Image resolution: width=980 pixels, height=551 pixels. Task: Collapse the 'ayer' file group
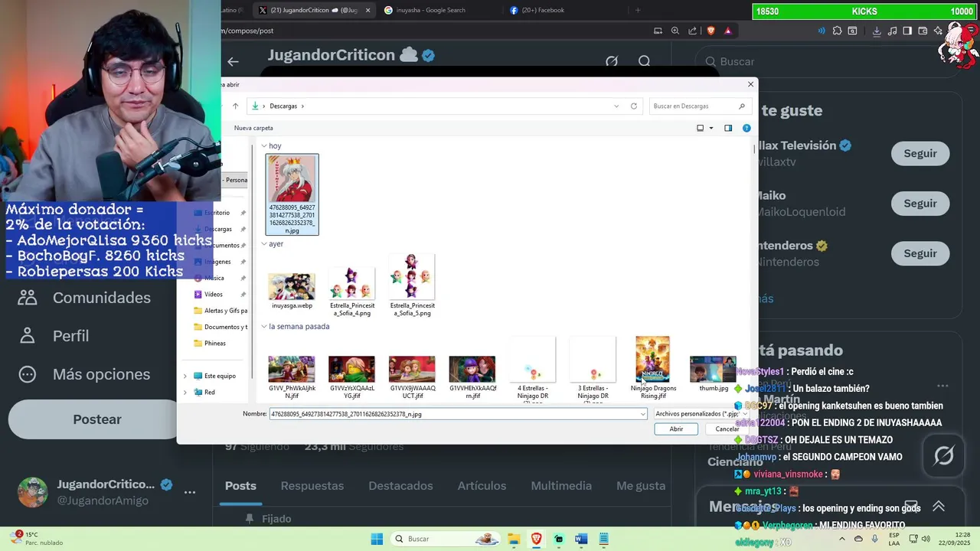coord(264,244)
